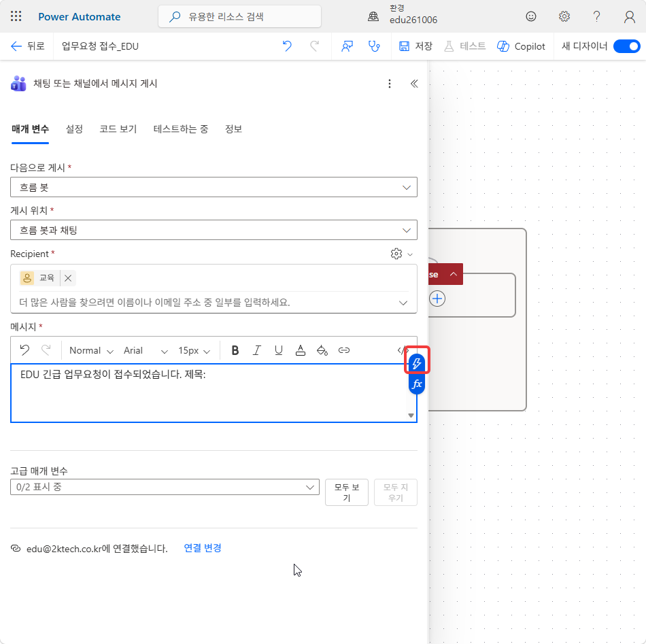
Task: Click the 모두 보기 button
Action: pyautogui.click(x=347, y=492)
